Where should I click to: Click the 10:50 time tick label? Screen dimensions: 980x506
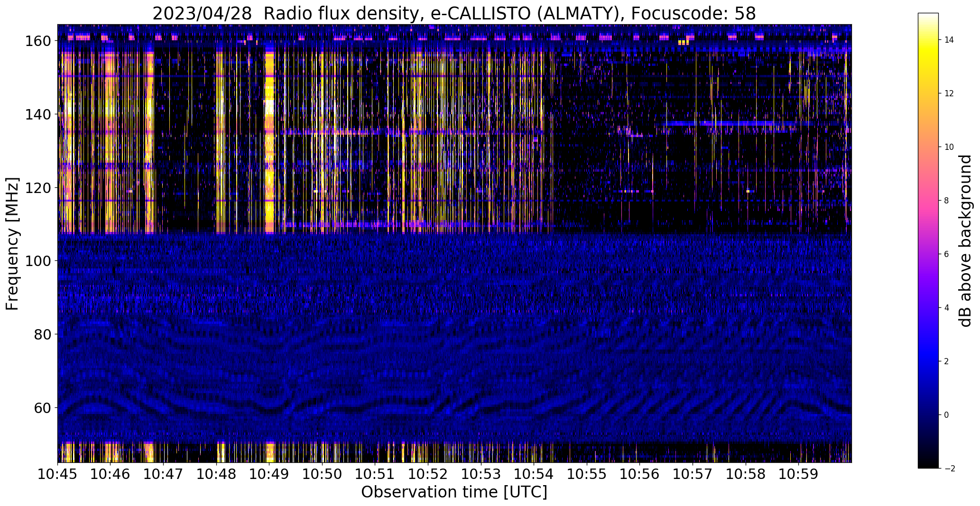pyautogui.click(x=322, y=474)
